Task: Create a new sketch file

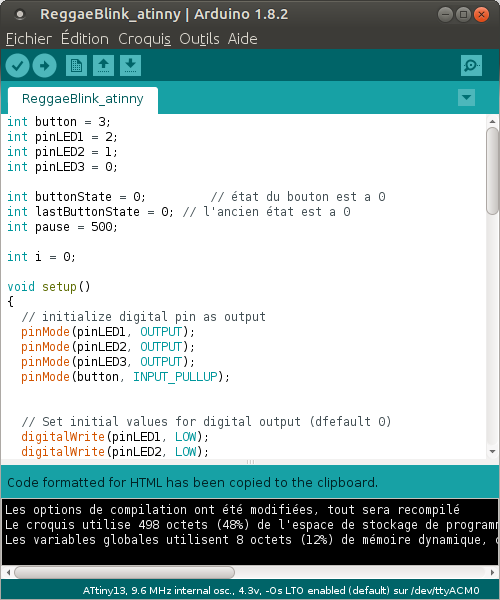Action: tap(76, 65)
